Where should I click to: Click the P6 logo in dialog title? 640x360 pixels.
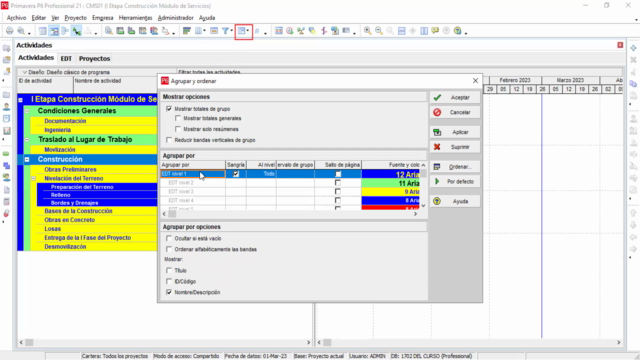(165, 81)
